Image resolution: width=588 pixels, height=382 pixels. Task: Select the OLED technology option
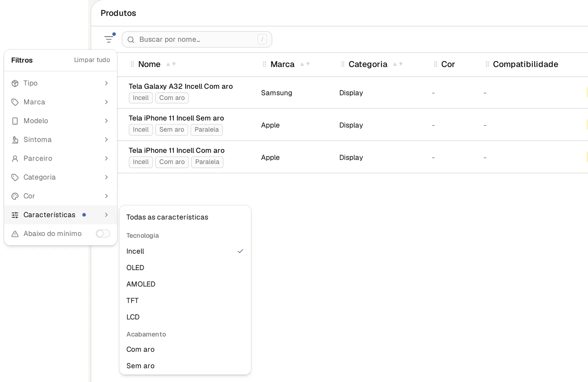185,268
